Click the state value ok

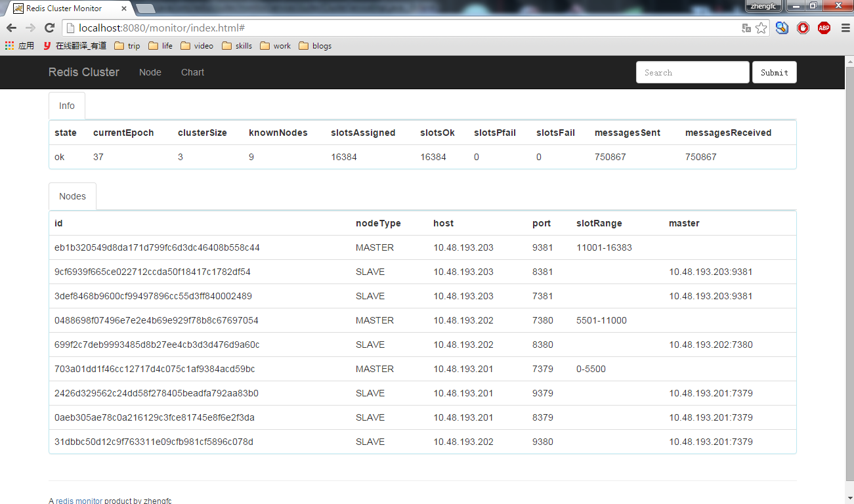(60, 157)
